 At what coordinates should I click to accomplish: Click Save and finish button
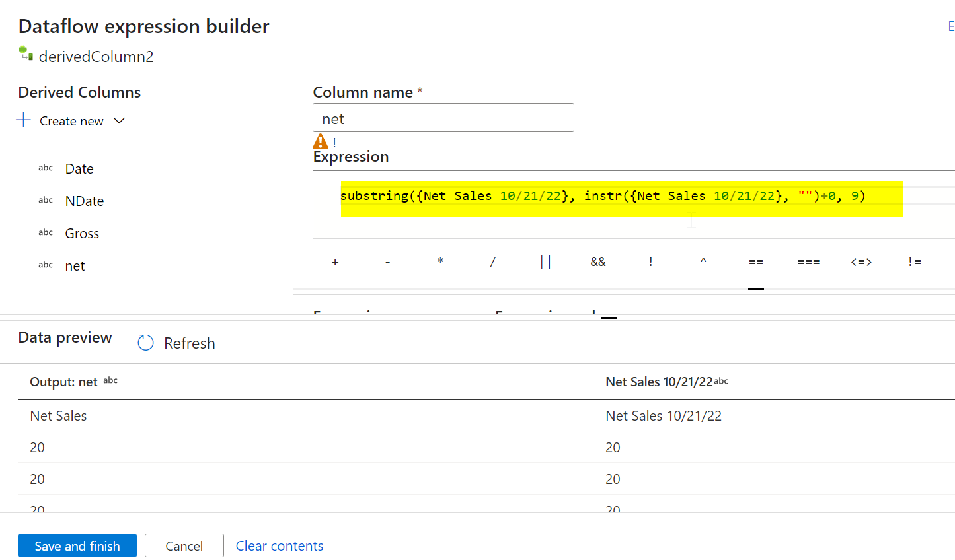pos(77,545)
